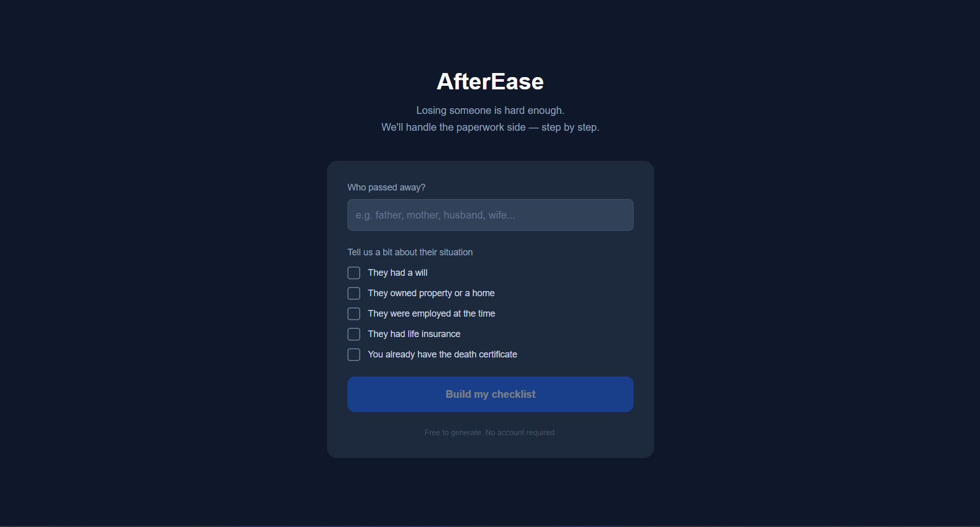Click the step-by-step paperwork subtitle line
The height and width of the screenshot is (527, 980).
pyautogui.click(x=490, y=127)
